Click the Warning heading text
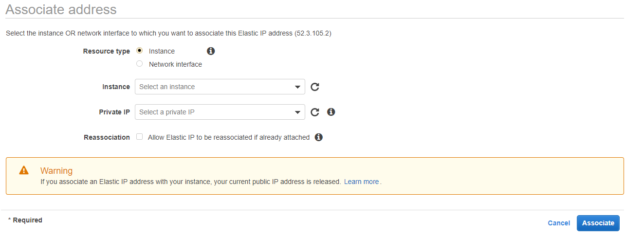Image resolution: width=644 pixels, height=239 pixels. point(56,171)
